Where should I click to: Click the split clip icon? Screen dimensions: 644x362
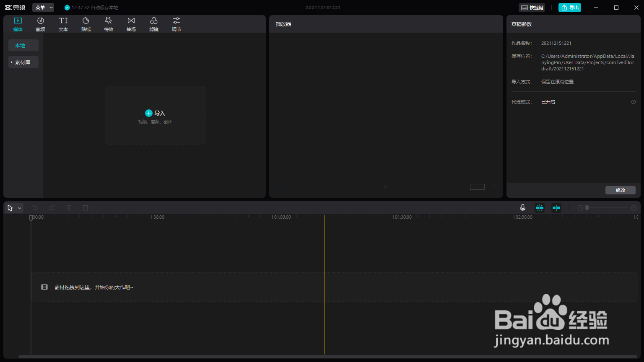click(69, 208)
